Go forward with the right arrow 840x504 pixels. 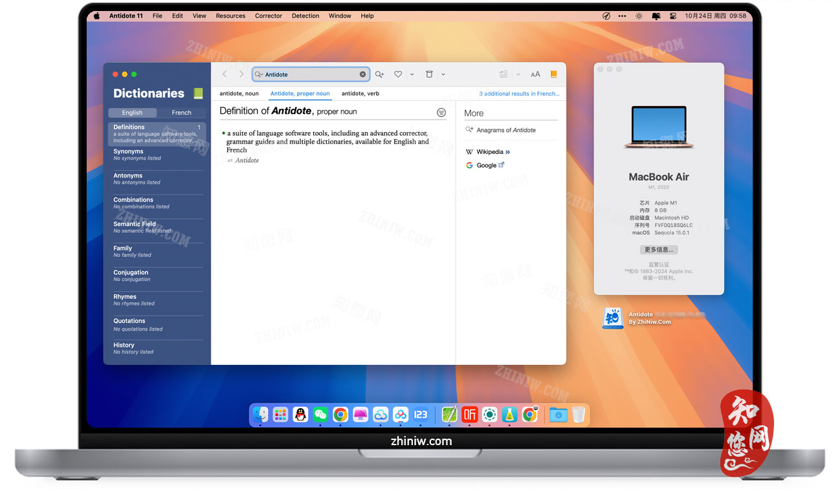[241, 74]
